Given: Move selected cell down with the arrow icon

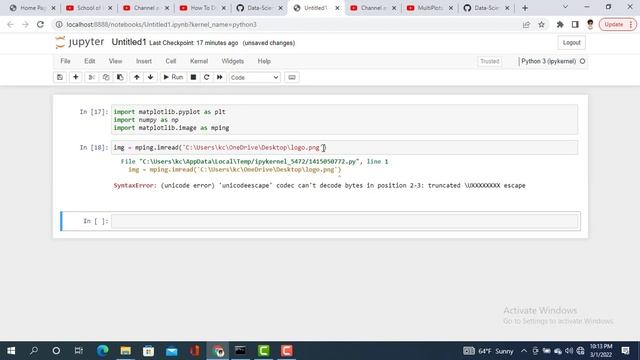Looking at the screenshot, I should pos(151,77).
